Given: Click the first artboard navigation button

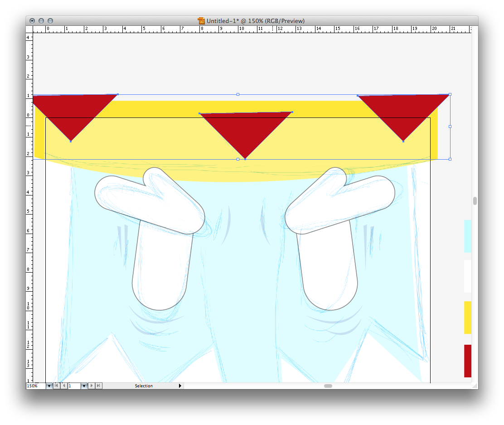Looking at the screenshot, I should pos(57,386).
